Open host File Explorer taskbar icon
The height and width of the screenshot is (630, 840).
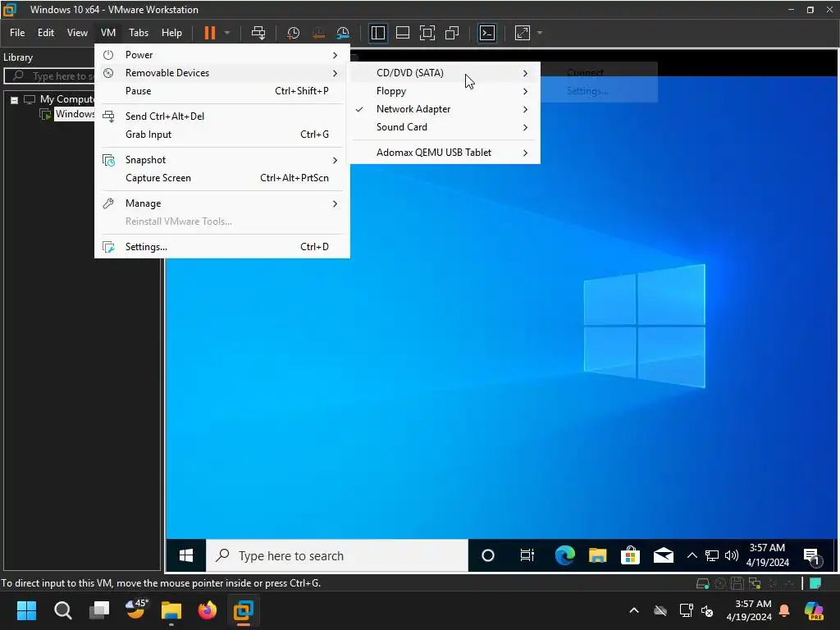click(x=171, y=610)
